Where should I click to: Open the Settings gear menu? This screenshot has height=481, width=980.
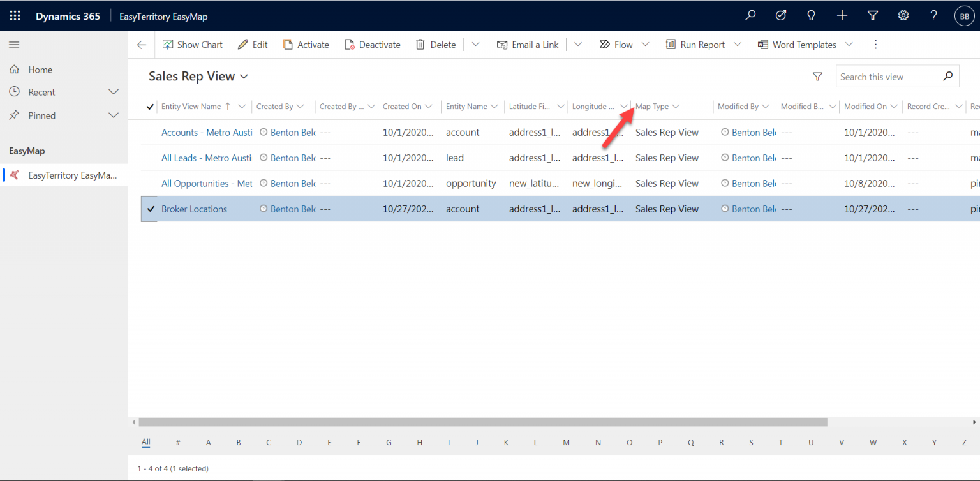click(903, 15)
